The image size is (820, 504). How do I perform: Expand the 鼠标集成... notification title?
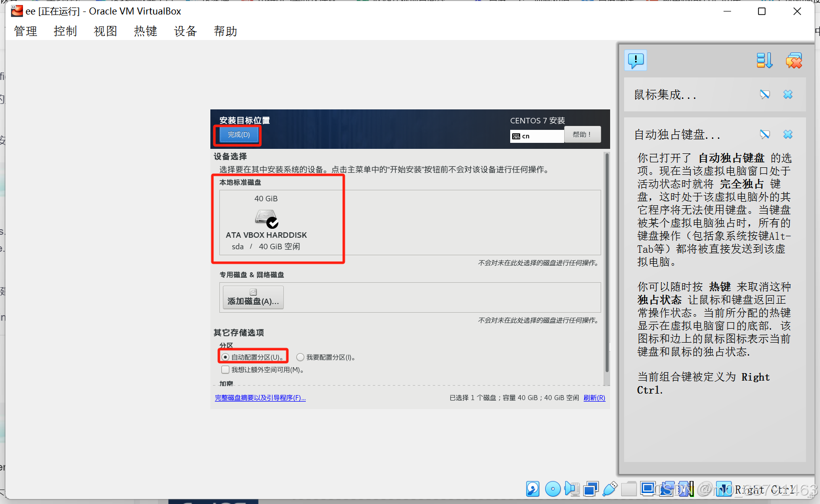[665, 94]
